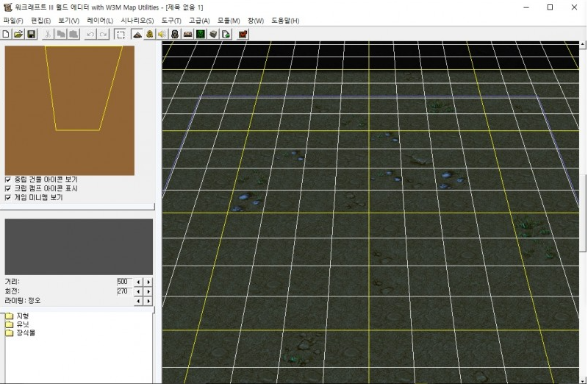Open the Sound editor speaker icon
588x384 pixels.
tap(162, 35)
